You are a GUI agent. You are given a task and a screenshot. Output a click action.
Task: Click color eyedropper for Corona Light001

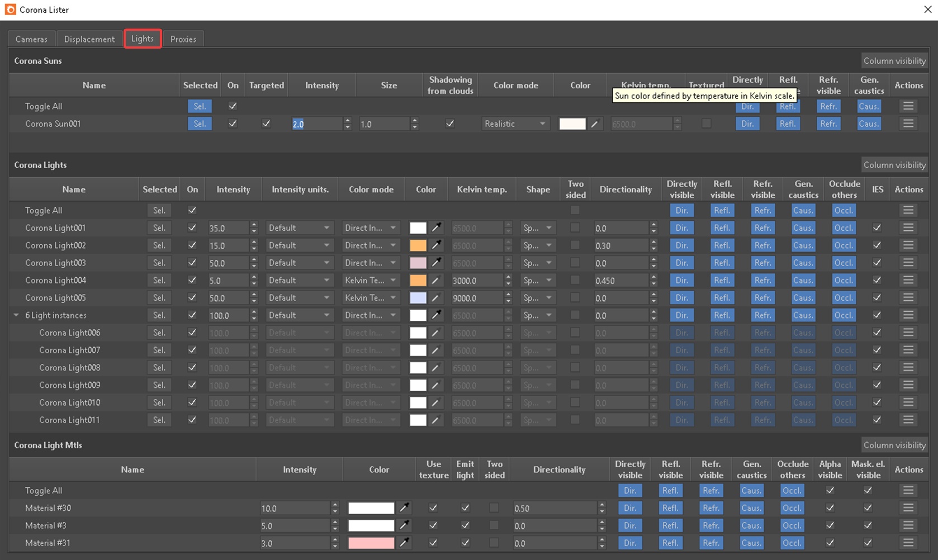point(436,228)
